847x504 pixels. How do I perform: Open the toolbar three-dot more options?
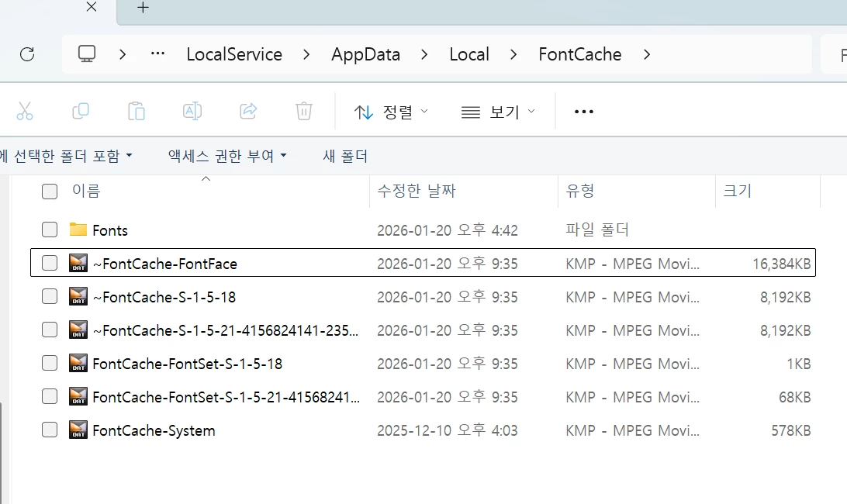coord(584,112)
